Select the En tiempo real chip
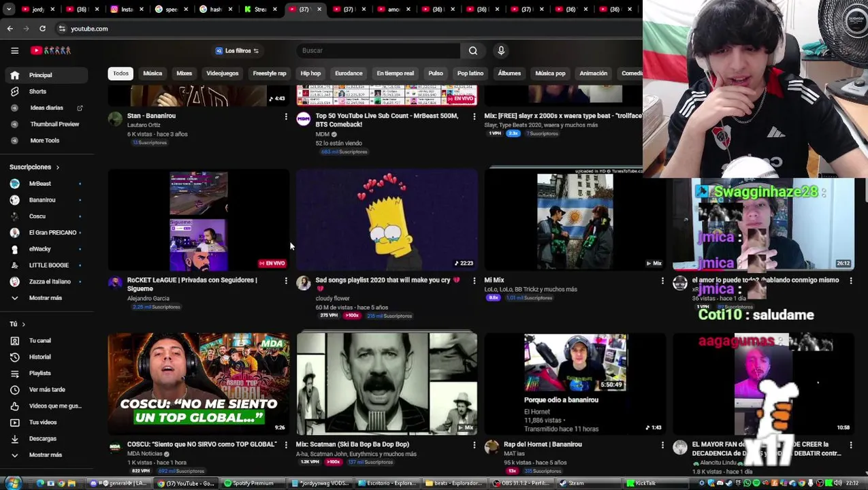 (x=395, y=73)
